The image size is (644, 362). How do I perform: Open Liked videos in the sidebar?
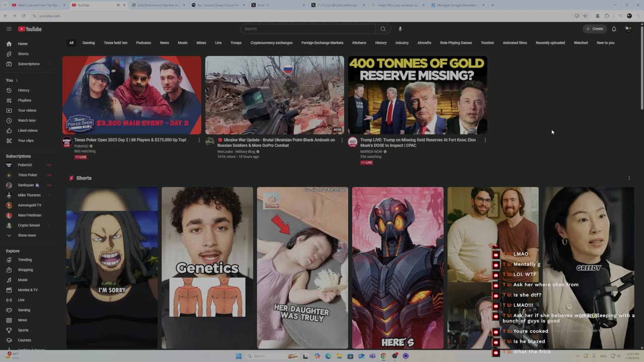click(x=28, y=130)
